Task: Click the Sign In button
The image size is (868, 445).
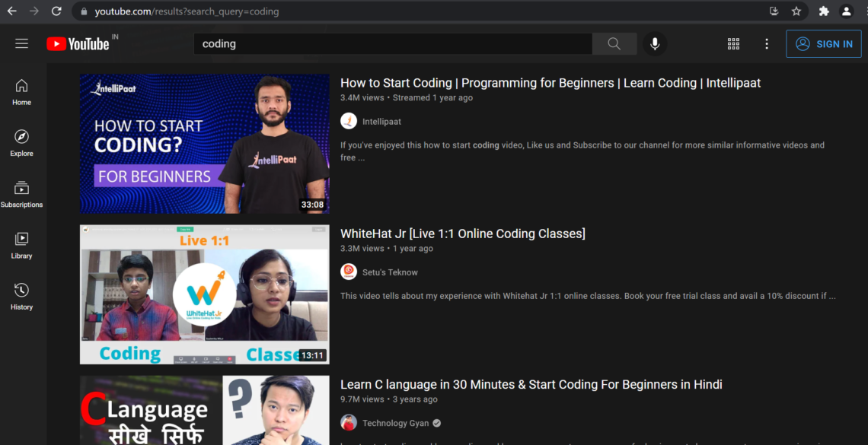Action: point(823,43)
